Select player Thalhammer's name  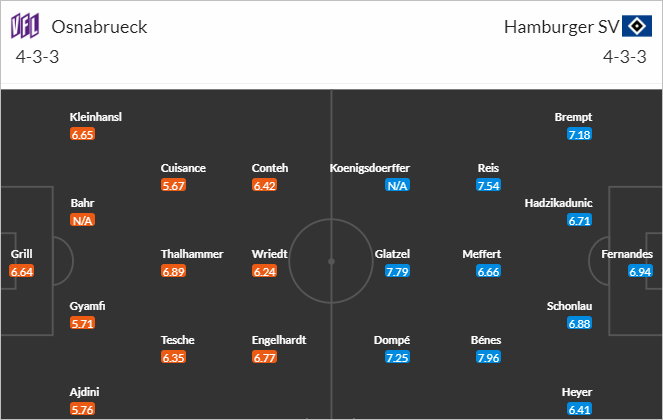click(192, 254)
